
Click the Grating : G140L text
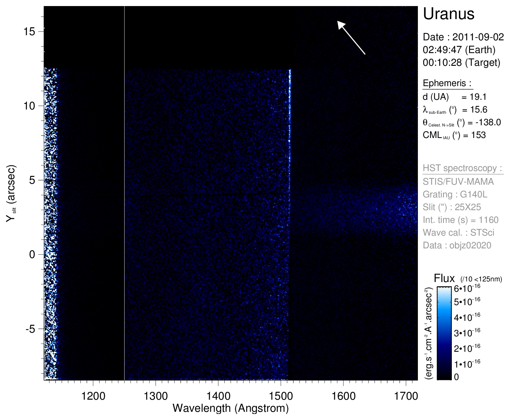coord(455,194)
